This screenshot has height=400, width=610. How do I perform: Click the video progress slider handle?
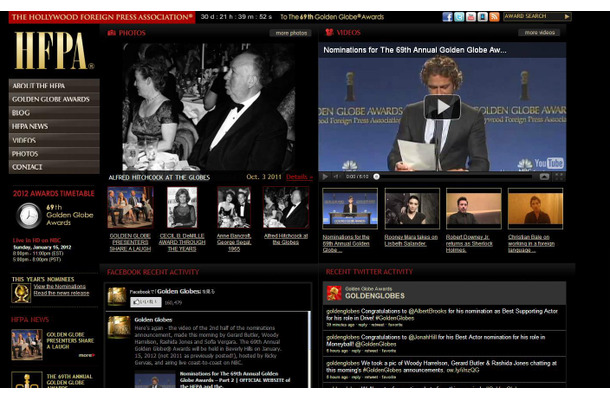coord(376,177)
